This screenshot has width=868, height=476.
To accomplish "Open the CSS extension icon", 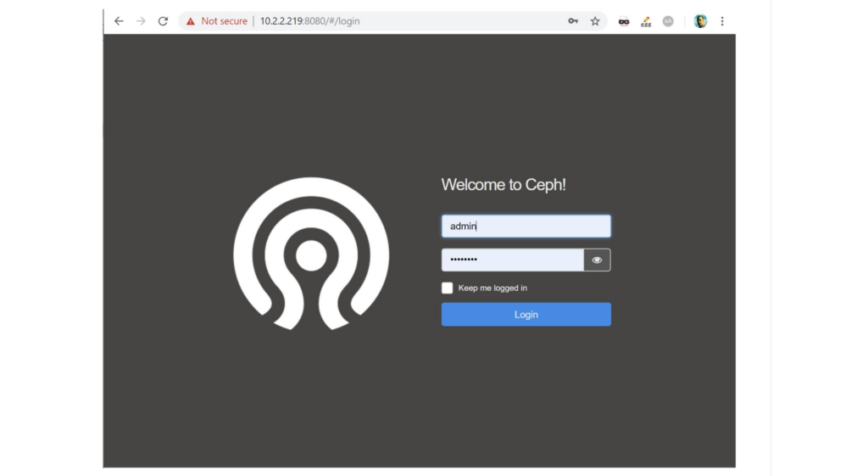I will (646, 21).
